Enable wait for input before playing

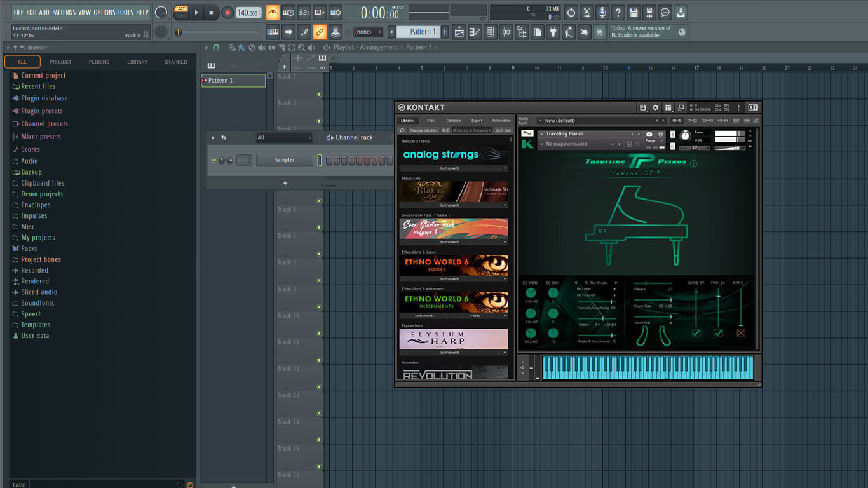[288, 12]
